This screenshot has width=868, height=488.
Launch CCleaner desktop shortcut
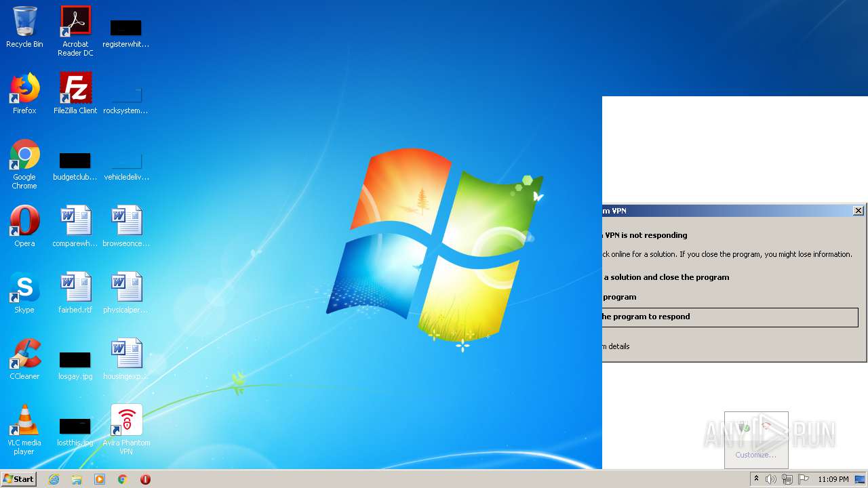[24, 359]
